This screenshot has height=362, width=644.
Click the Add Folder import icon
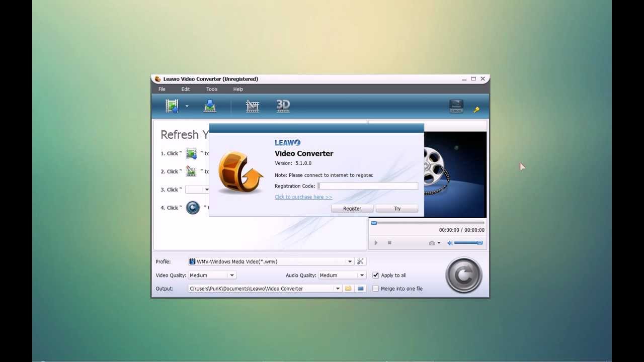point(210,106)
